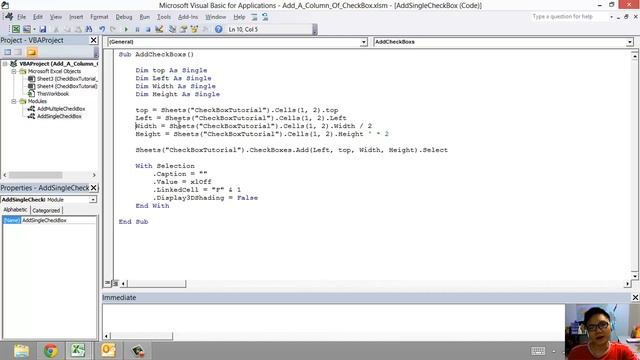Toggle Design Mode in the toolbar
Viewport: 640px width, 360px height.
click(159, 29)
